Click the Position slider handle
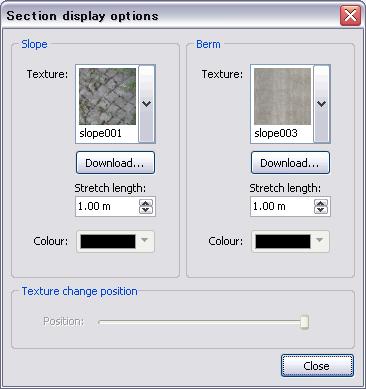Screen dimensions: 366x389 (x=304, y=322)
